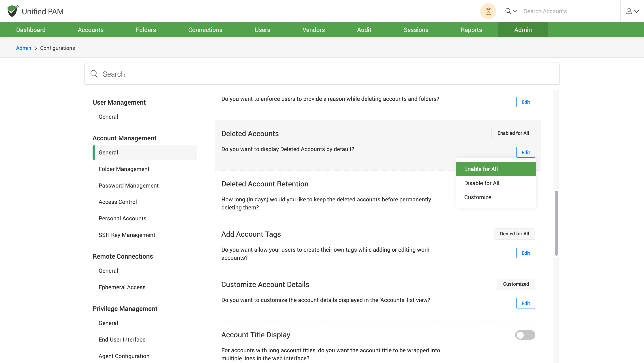Open SSH Key Management section
This screenshot has width=644, height=363.
(127, 235)
